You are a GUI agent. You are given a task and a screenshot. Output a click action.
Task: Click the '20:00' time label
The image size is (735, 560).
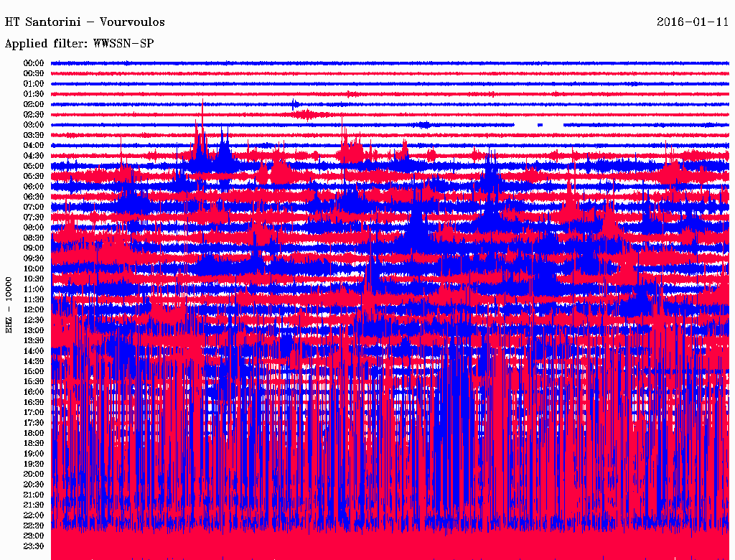34,474
